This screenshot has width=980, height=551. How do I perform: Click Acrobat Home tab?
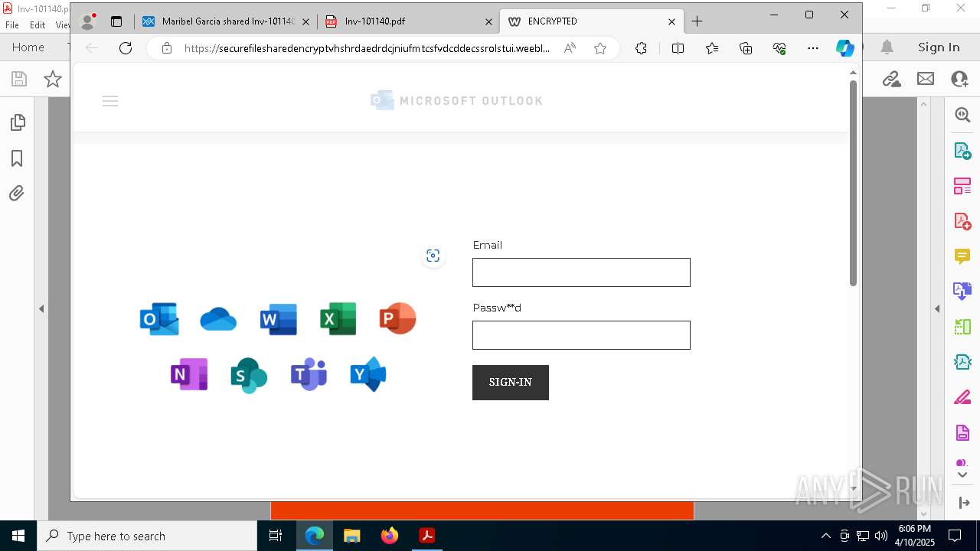pyautogui.click(x=28, y=47)
